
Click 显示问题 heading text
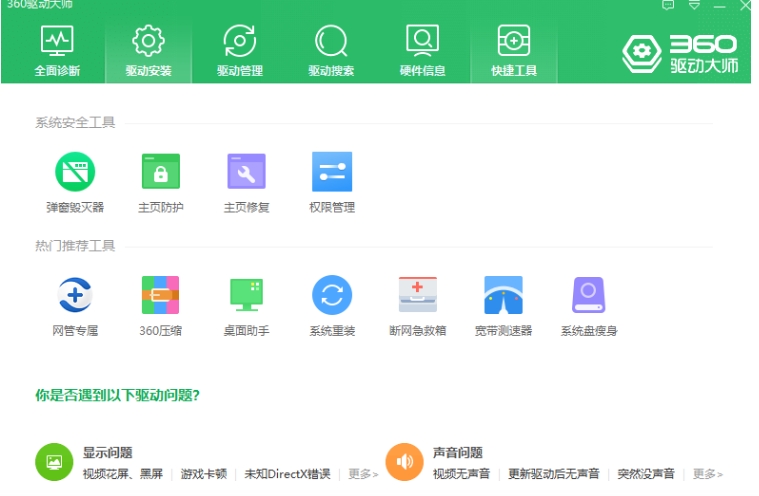[x=107, y=452]
